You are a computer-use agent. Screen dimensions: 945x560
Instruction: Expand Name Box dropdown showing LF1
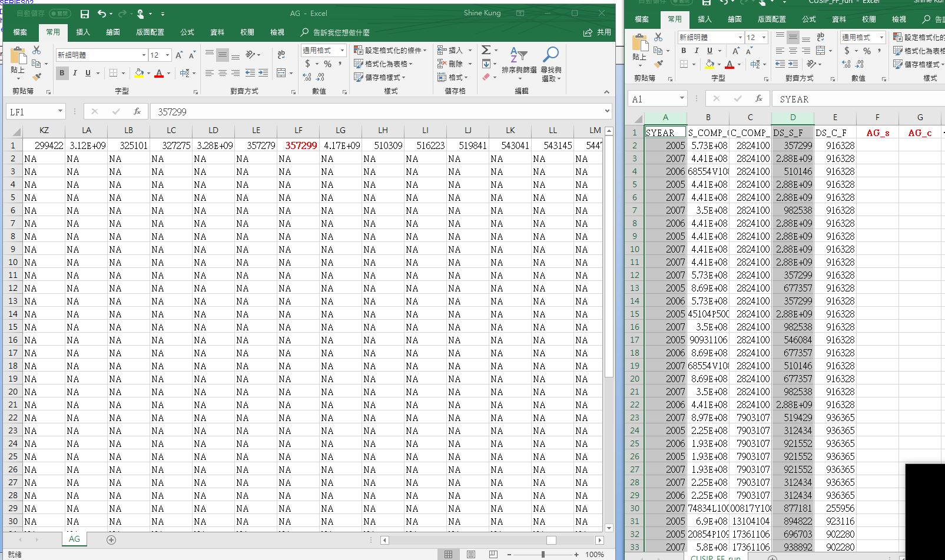[x=60, y=111]
